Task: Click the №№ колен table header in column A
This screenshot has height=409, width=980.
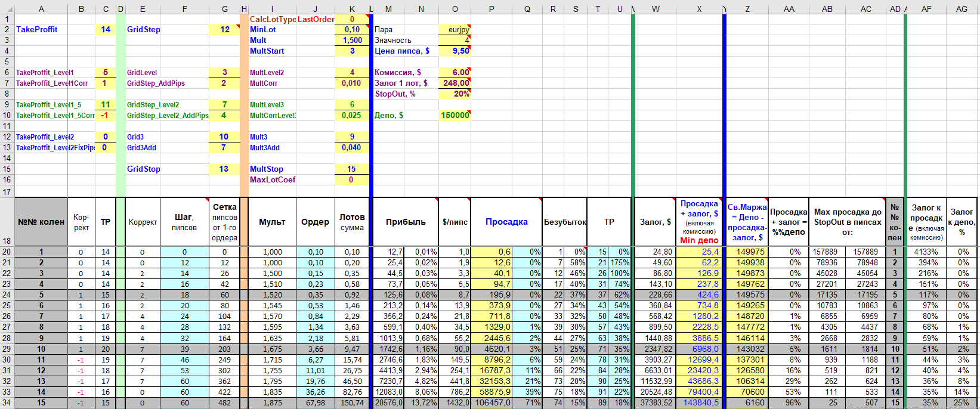Action: point(41,222)
